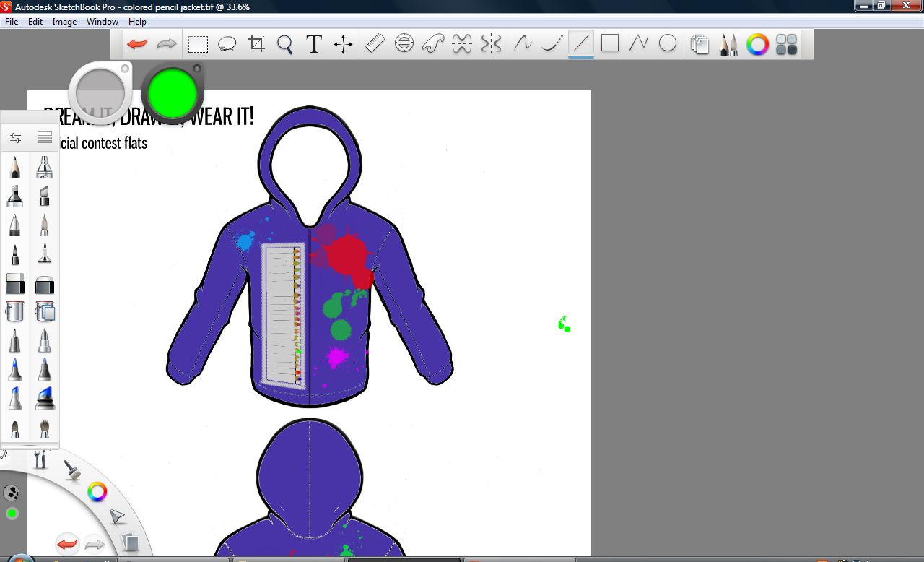Open File menu
924x562 pixels.
point(12,22)
